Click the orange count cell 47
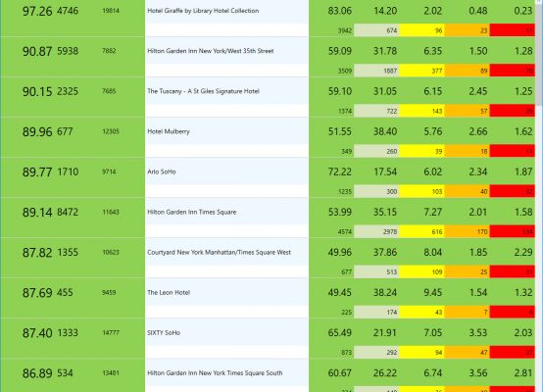 pyautogui.click(x=468, y=353)
